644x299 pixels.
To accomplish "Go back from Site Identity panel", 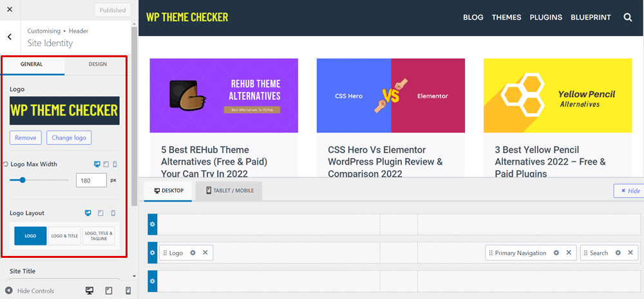I will click(9, 37).
